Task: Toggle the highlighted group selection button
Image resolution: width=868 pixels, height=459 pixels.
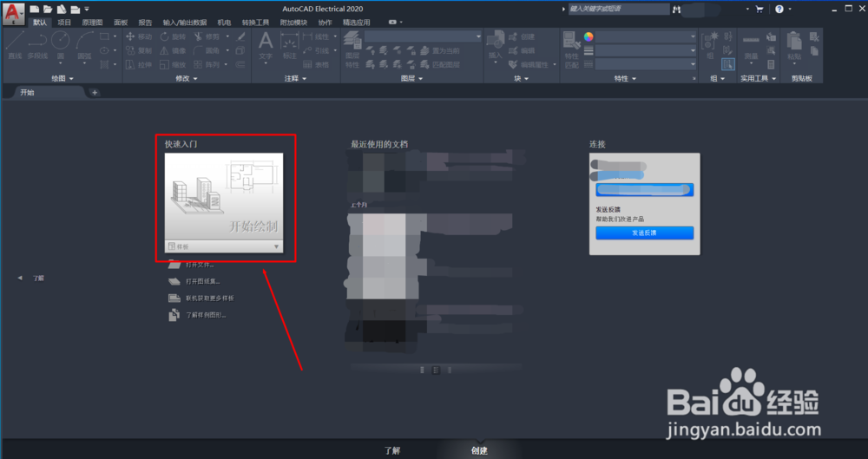Action: tap(728, 64)
